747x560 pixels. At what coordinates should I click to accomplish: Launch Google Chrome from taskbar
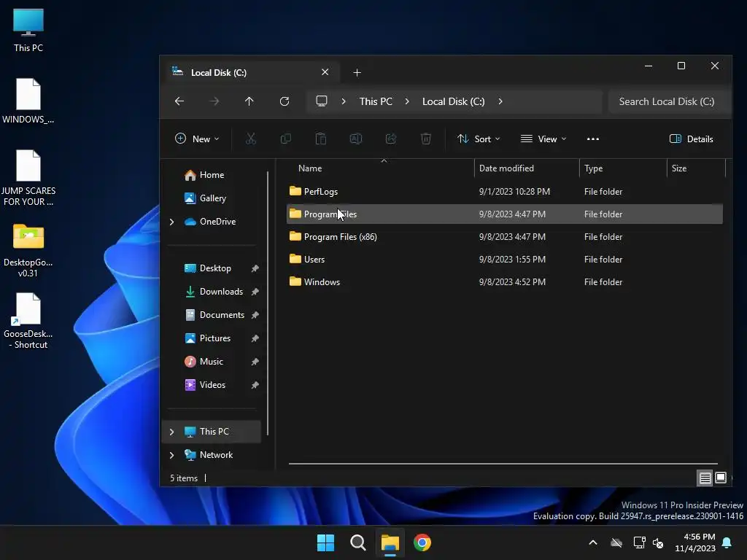pyautogui.click(x=422, y=542)
